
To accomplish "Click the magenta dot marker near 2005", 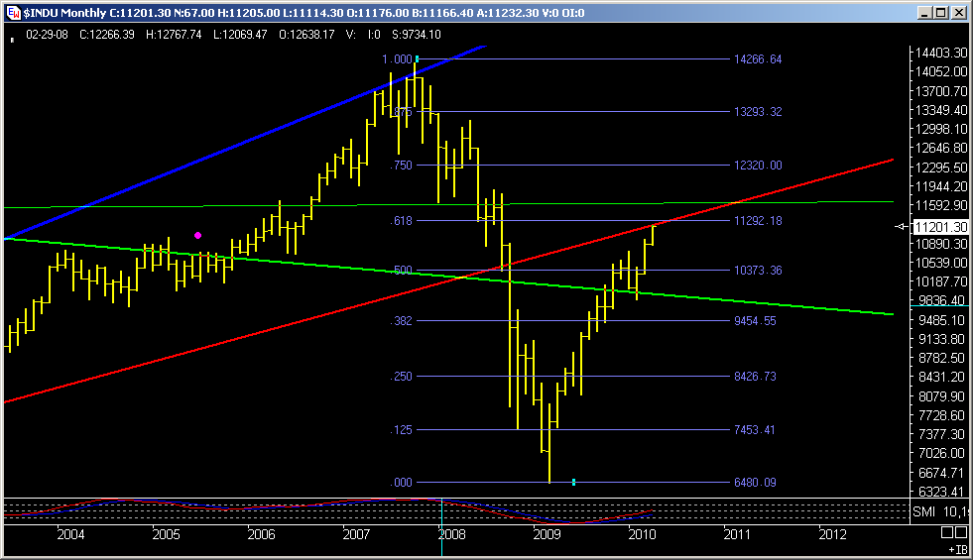I will coord(198,235).
